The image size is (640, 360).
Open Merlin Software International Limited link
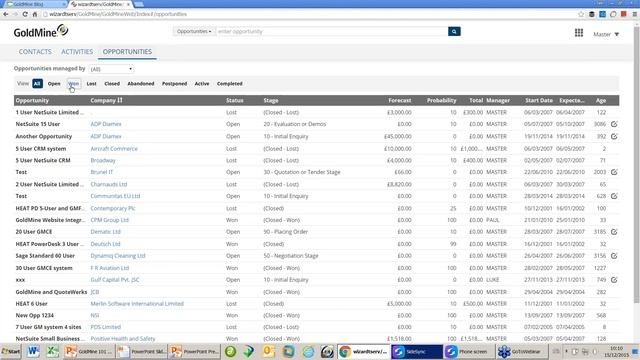(137, 304)
